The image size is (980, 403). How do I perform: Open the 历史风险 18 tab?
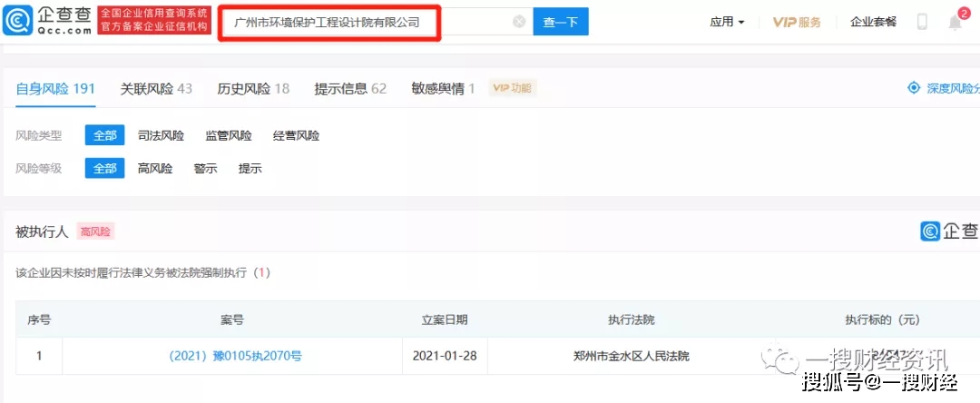(253, 88)
